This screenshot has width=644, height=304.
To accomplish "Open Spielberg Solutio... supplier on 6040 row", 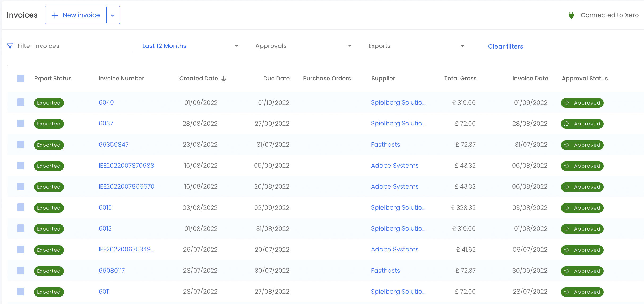I will click(x=398, y=102).
